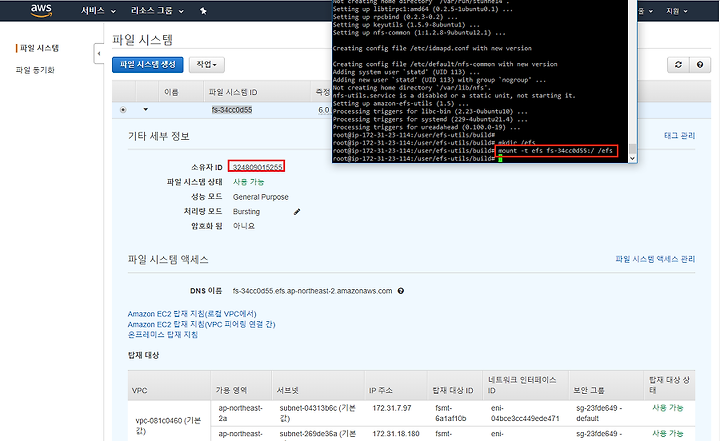Click the 기타 세부 정보 section heading

[158, 136]
